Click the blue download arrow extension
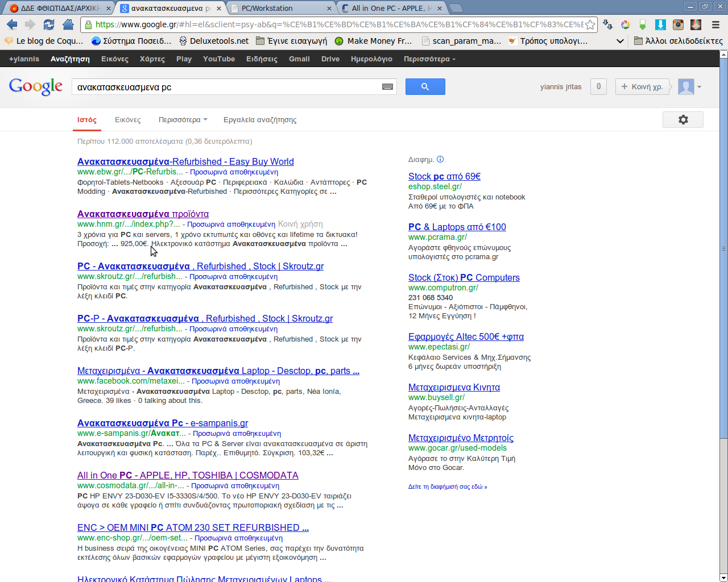728x582 pixels. pyautogui.click(x=660, y=24)
